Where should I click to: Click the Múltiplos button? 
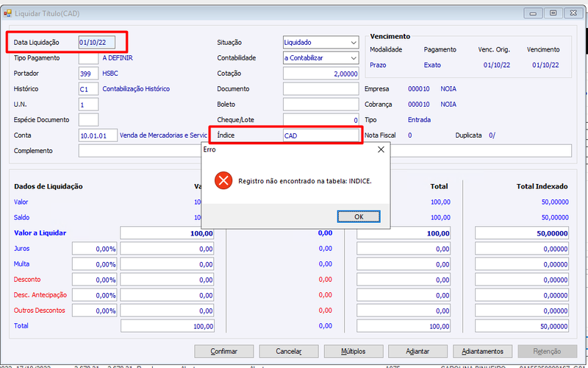click(x=354, y=352)
